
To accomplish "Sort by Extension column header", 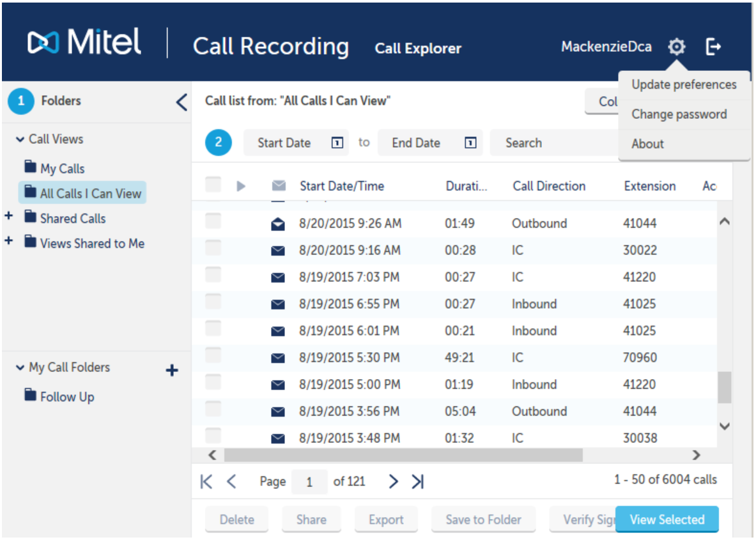I will point(649,186).
